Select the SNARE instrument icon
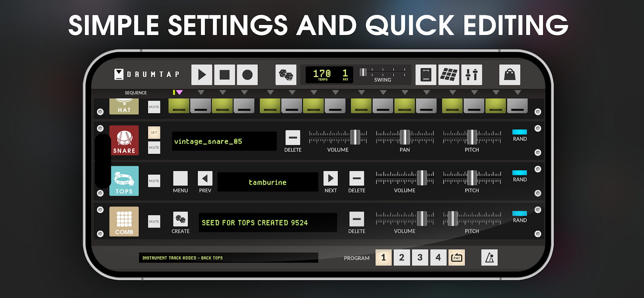 (x=124, y=140)
